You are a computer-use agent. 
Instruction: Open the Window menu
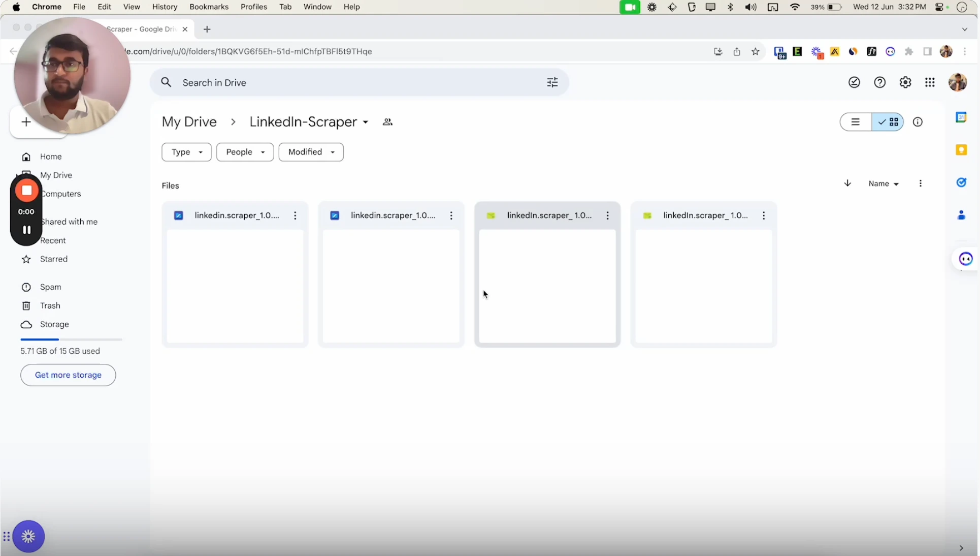coord(317,7)
